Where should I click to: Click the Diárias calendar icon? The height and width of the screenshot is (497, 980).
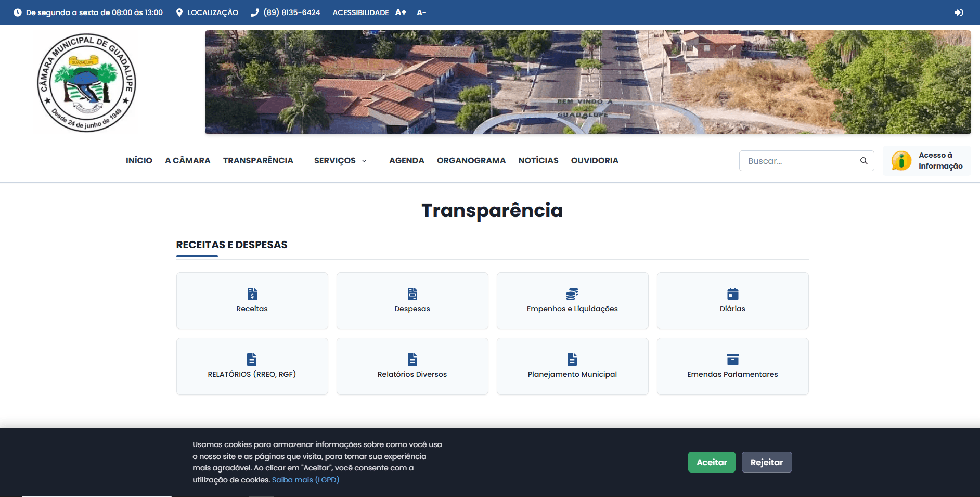pos(732,294)
